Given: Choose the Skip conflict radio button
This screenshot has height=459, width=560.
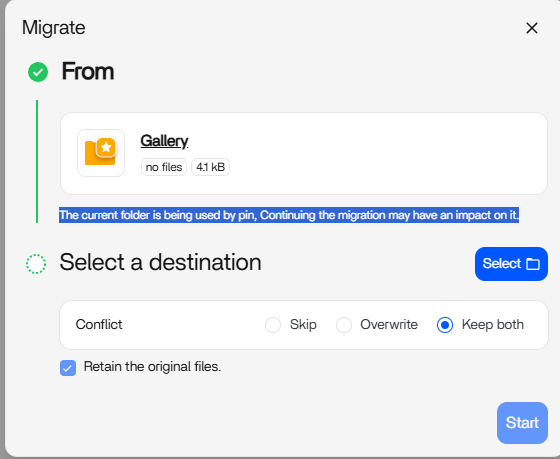Looking at the screenshot, I should [273, 325].
